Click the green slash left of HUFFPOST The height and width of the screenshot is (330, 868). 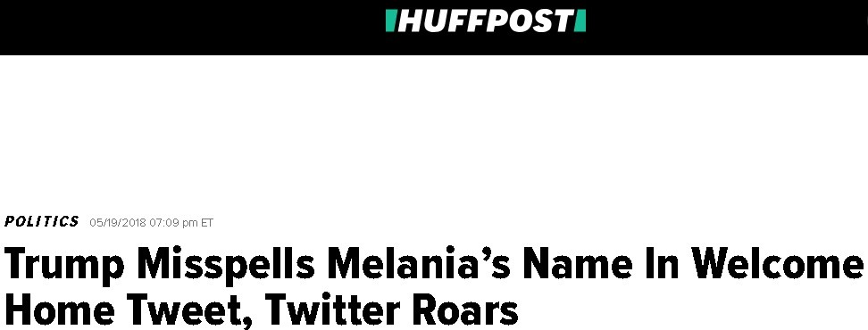click(x=391, y=21)
